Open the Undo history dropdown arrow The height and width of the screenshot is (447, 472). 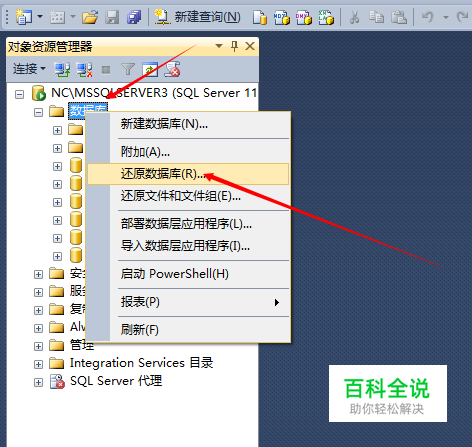[446, 17]
